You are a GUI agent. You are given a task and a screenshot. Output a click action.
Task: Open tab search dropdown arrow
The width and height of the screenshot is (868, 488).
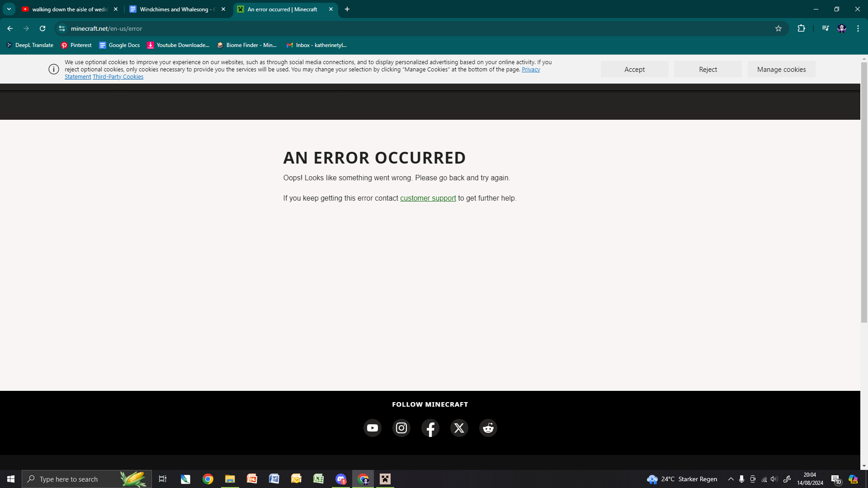click(x=9, y=9)
